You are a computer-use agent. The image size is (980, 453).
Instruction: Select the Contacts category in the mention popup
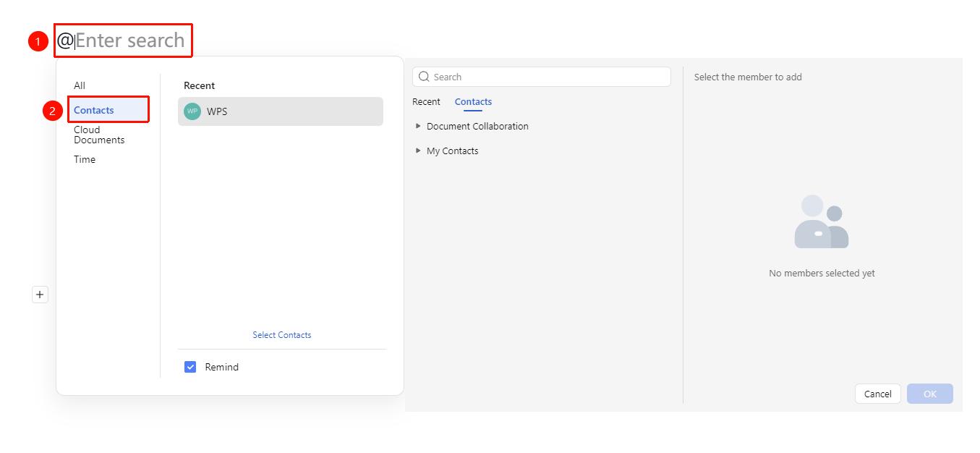[x=108, y=110]
